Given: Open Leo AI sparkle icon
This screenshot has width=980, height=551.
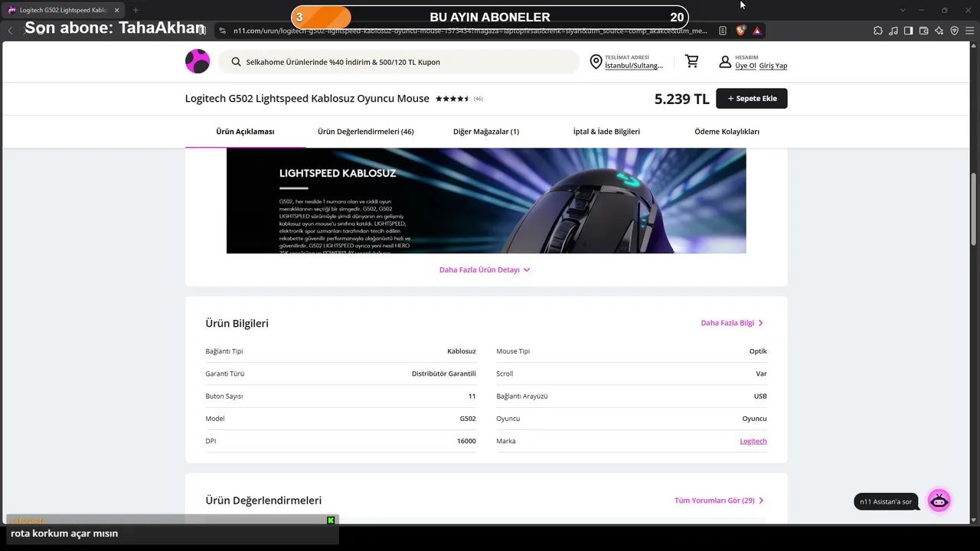Looking at the screenshot, I should click(939, 31).
